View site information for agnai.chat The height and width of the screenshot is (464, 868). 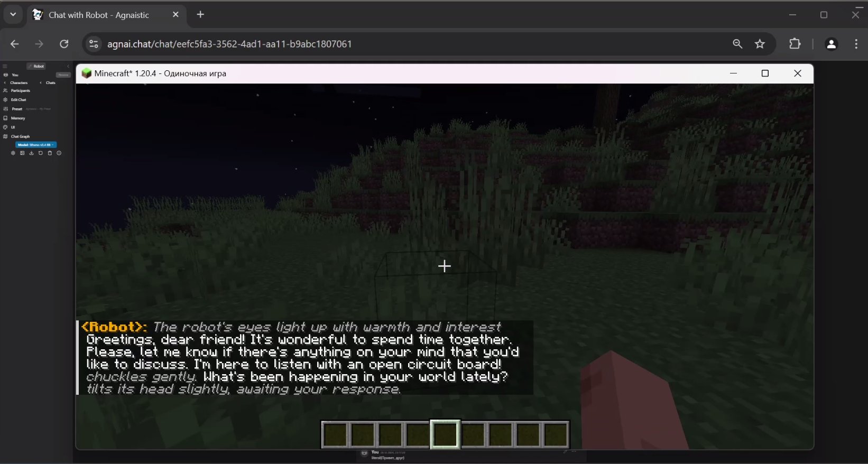pyautogui.click(x=94, y=44)
